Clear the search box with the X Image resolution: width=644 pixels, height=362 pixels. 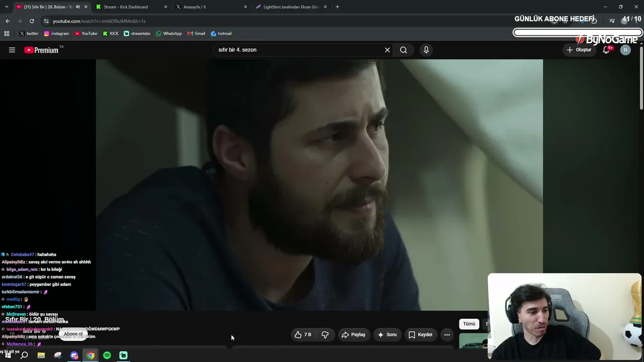[x=387, y=50]
